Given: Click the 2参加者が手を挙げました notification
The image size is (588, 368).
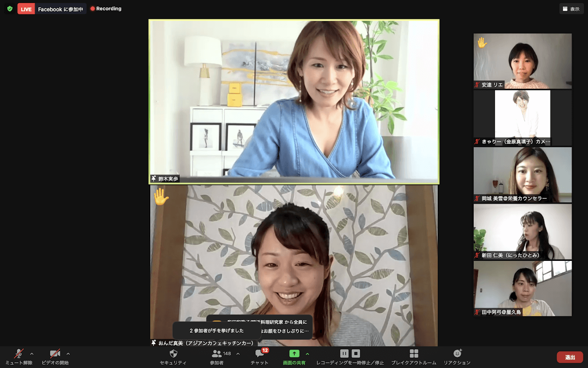Looking at the screenshot, I should tap(216, 331).
